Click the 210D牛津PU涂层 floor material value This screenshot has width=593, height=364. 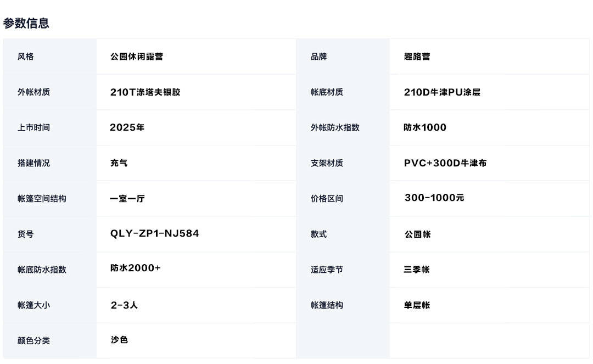tap(442, 92)
